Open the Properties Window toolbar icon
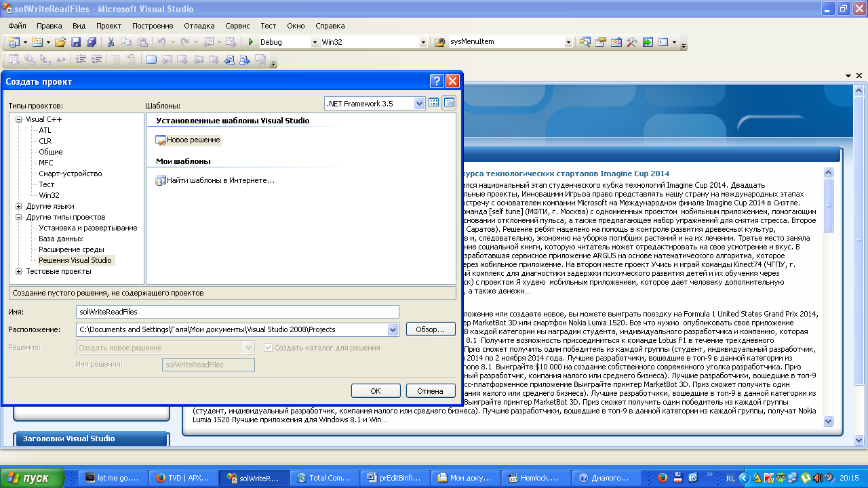868x488 pixels. click(x=600, y=42)
